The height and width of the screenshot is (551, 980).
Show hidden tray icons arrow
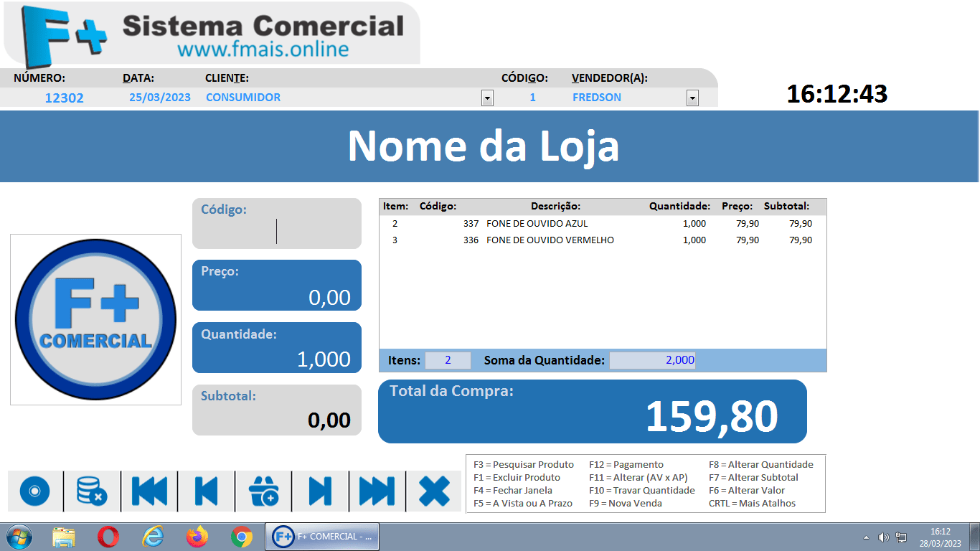point(866,537)
